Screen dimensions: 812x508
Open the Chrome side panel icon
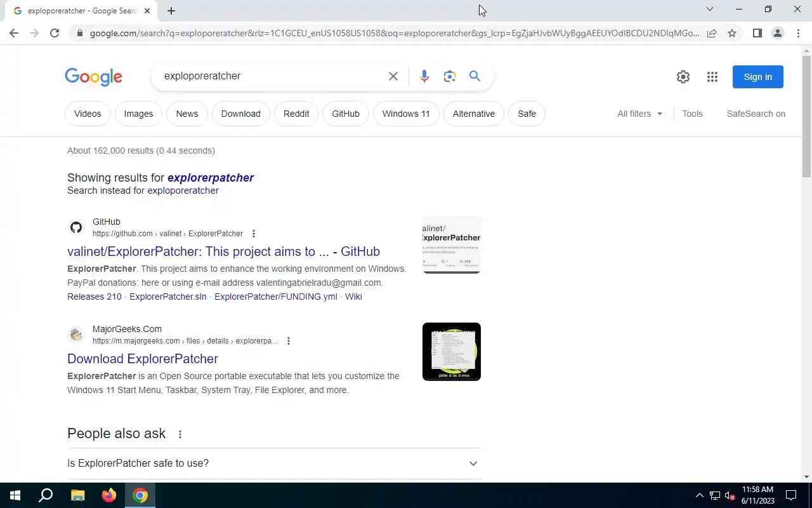(757, 33)
